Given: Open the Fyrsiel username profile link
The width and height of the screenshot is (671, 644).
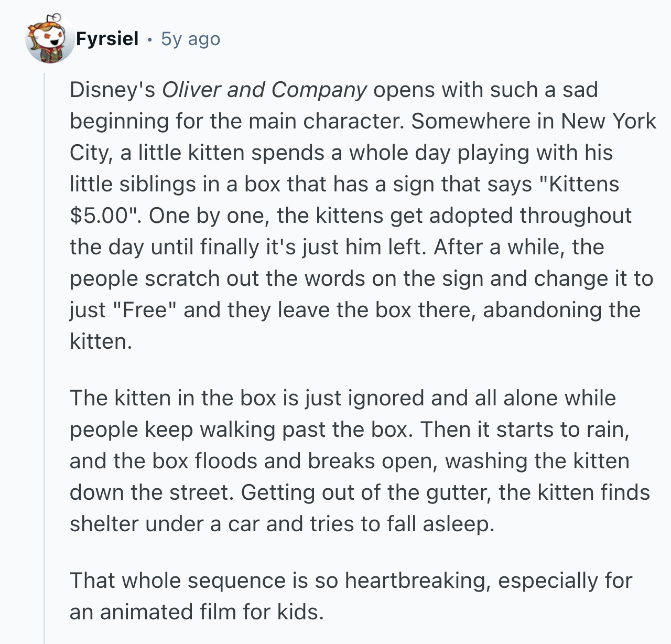Looking at the screenshot, I should pos(107,39).
